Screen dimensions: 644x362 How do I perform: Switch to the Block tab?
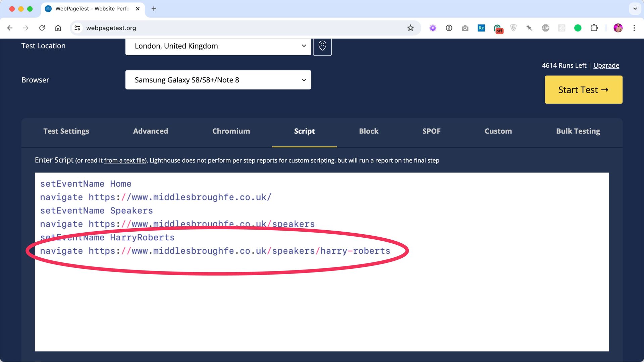tap(369, 131)
